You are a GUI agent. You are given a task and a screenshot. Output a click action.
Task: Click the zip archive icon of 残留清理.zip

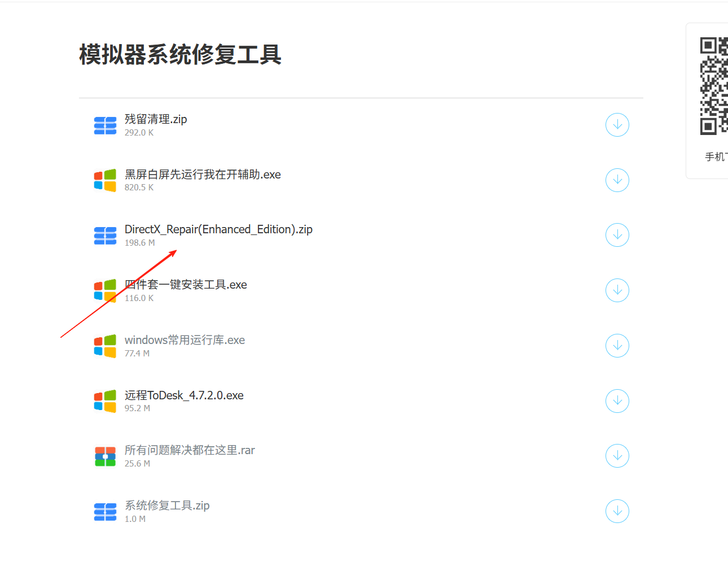coord(105,125)
